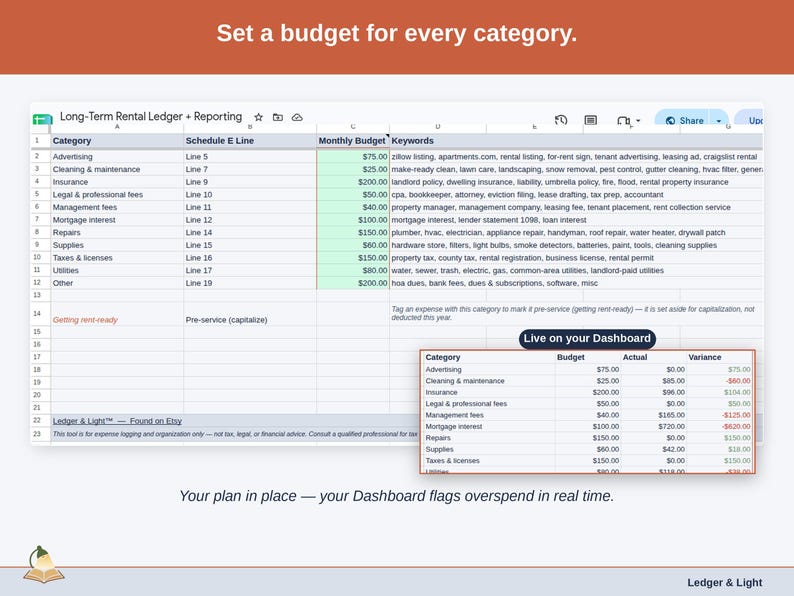Click the Variance header in Dashboard preview
794x596 pixels.
[704, 357]
